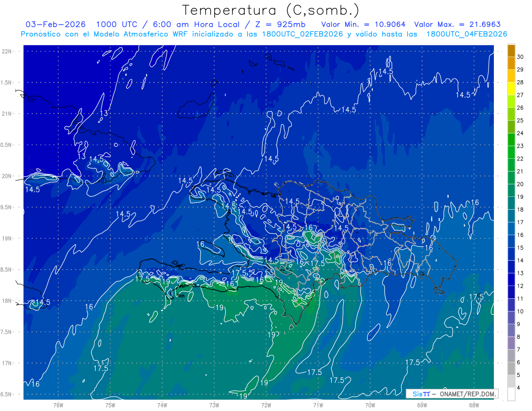Click the '19N' latitude axis label
This screenshot has width=532, height=411.
7,239
